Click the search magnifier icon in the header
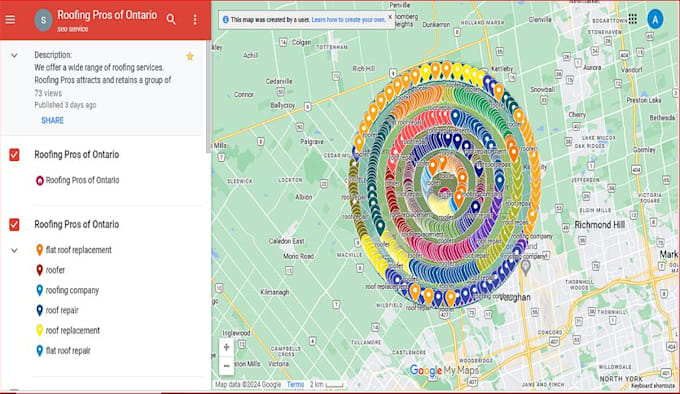The width and height of the screenshot is (680, 394). coord(171,20)
